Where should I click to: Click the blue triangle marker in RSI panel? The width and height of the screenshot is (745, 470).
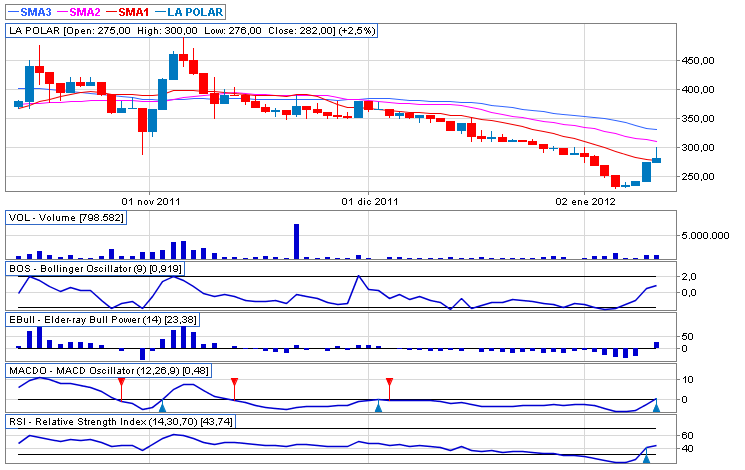click(x=646, y=457)
